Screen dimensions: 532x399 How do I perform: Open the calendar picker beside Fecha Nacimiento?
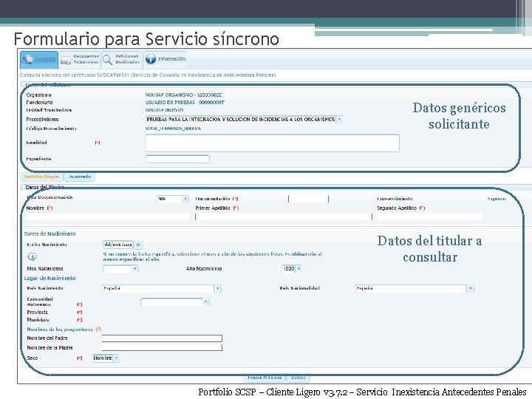click(138, 245)
